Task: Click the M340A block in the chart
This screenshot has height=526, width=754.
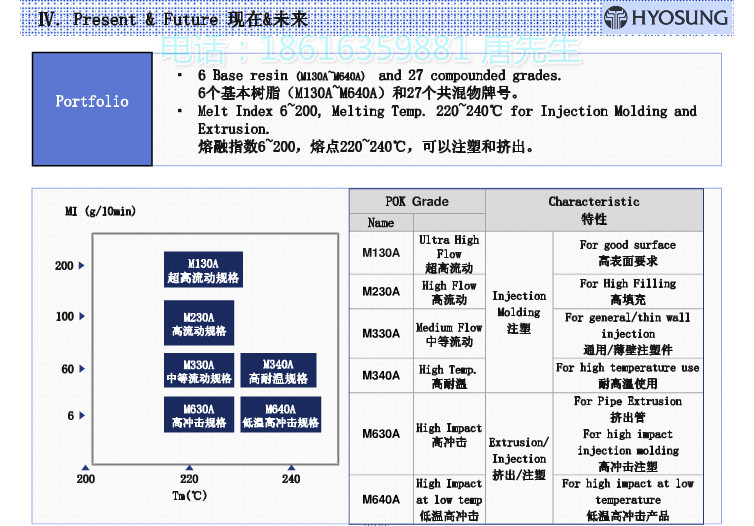Action: pos(278,370)
